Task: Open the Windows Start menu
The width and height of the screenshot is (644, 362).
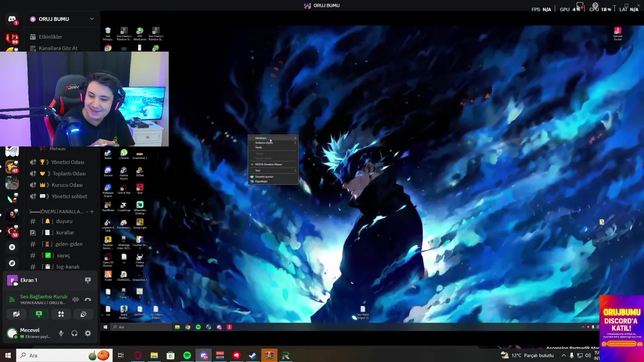Action: pos(8,355)
